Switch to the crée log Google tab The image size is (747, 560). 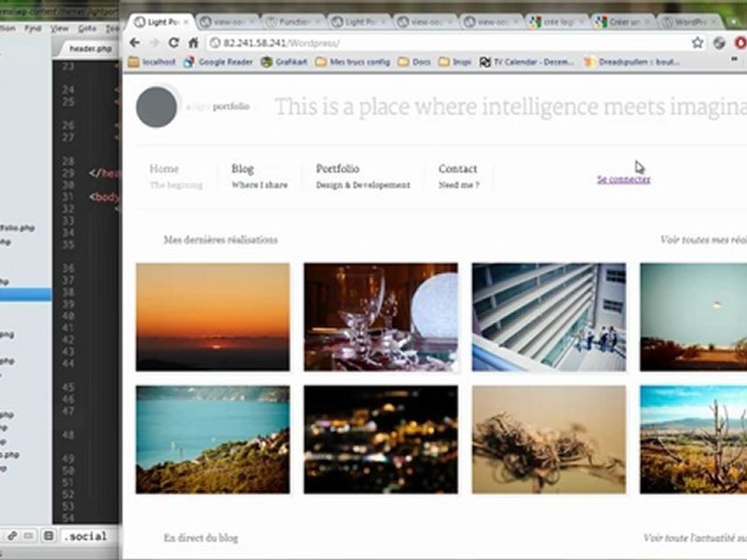[x=559, y=22]
